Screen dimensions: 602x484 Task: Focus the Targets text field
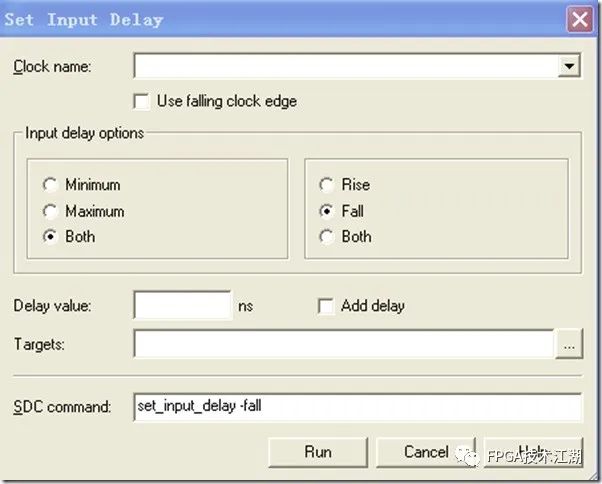click(x=344, y=344)
